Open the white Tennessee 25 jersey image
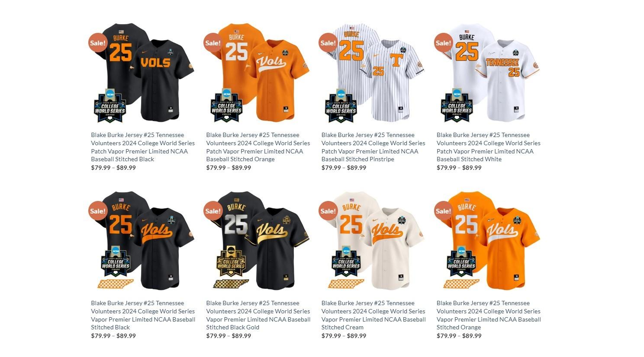The image size is (644, 357). [489, 73]
